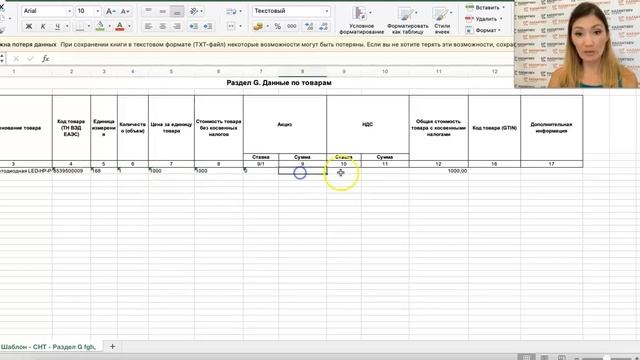This screenshot has width=640, height=360.
Task: Click inside the formula bar
Action: tap(282, 59)
